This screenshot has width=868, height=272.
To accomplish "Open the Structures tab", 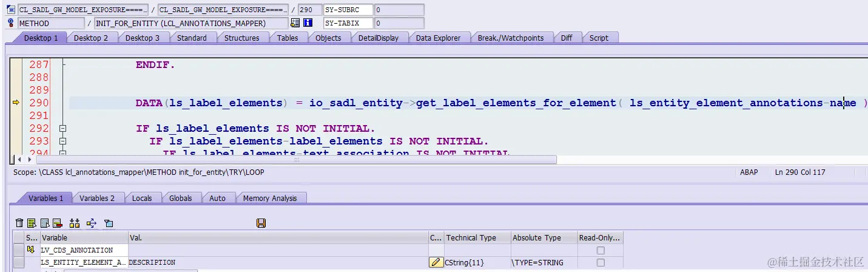I will click(x=242, y=38).
